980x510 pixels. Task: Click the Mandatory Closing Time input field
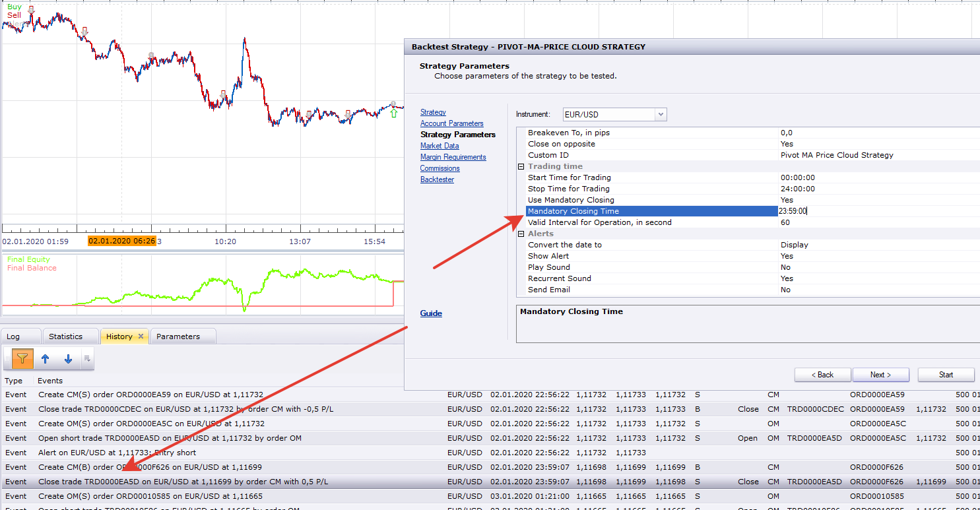878,211
